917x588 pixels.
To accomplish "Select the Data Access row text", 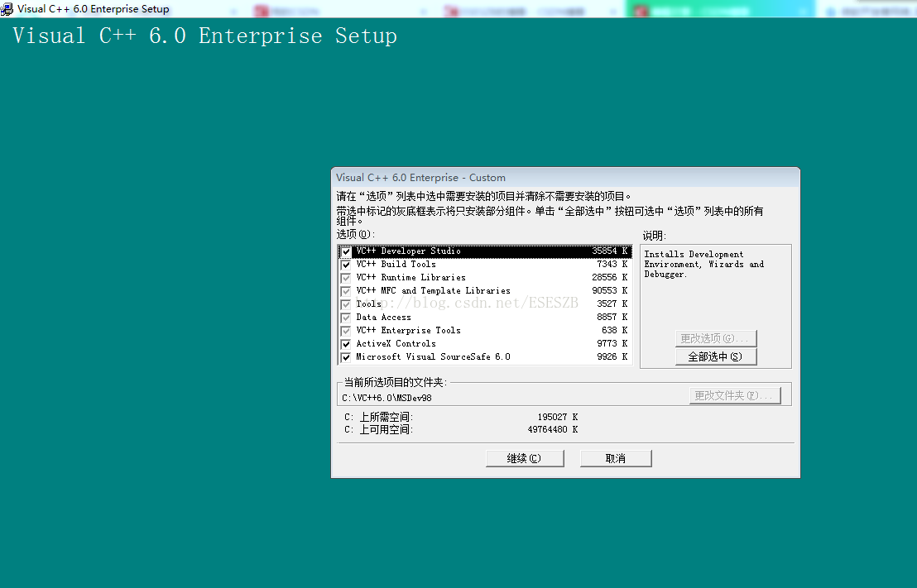I will [x=383, y=317].
